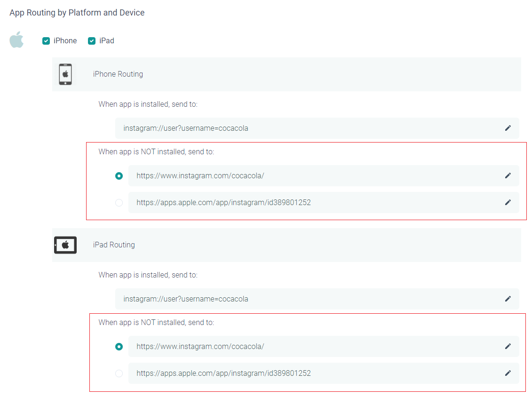This screenshot has height=397, width=532.
Task: Edit iPad Instagram web URL via pencil icon
Action: pyautogui.click(x=508, y=347)
